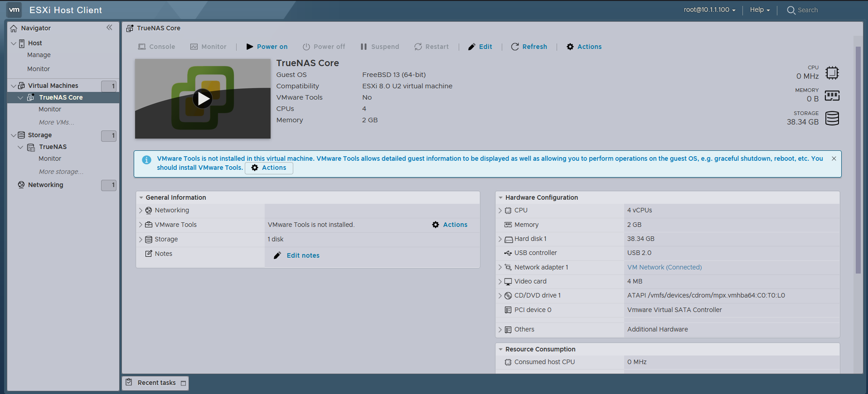Click the USB controller icon
The image size is (868, 394).
(x=508, y=253)
